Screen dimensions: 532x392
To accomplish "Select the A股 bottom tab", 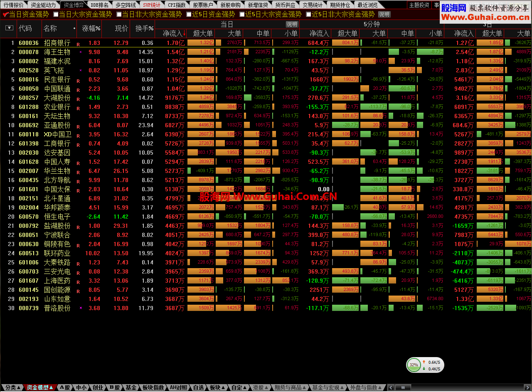I will click(x=65, y=387).
